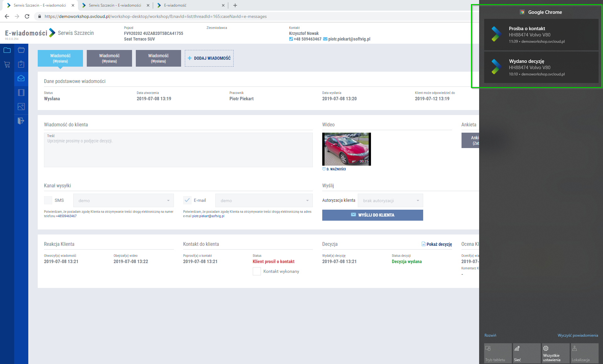The width and height of the screenshot is (603, 364).
Task: Open the envelope e-messages sidebar icon
Action: coord(21,78)
